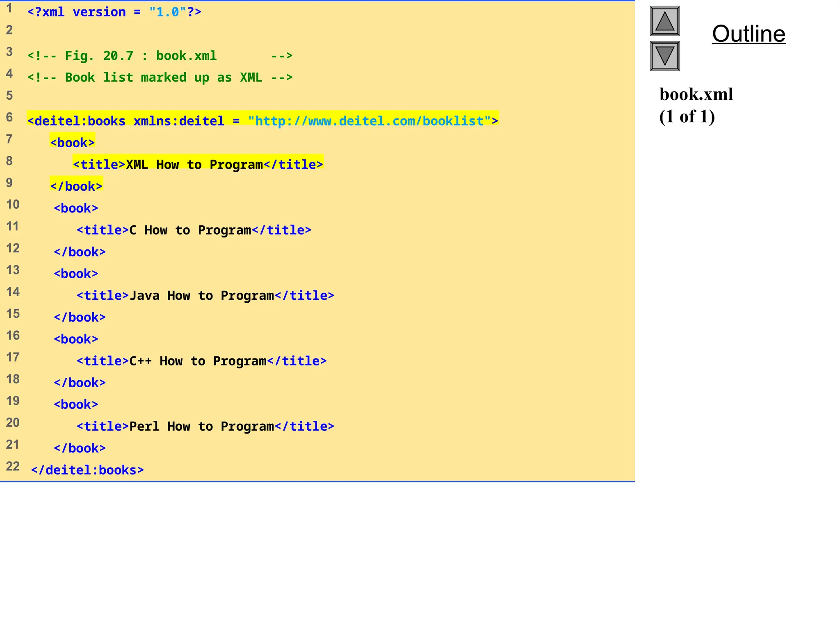Click the <book> tag on line 10
Viewport: 840px width, 630px height.
click(76, 208)
